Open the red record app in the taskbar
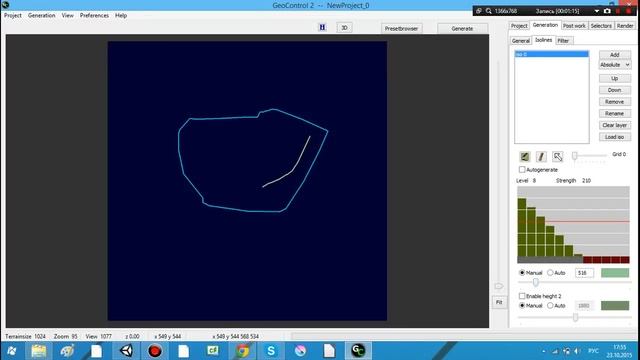This screenshot has width=640, height=360. (x=155, y=351)
